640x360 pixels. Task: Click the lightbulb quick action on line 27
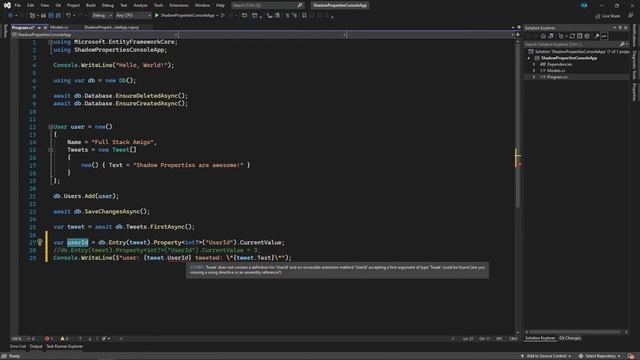[40, 242]
